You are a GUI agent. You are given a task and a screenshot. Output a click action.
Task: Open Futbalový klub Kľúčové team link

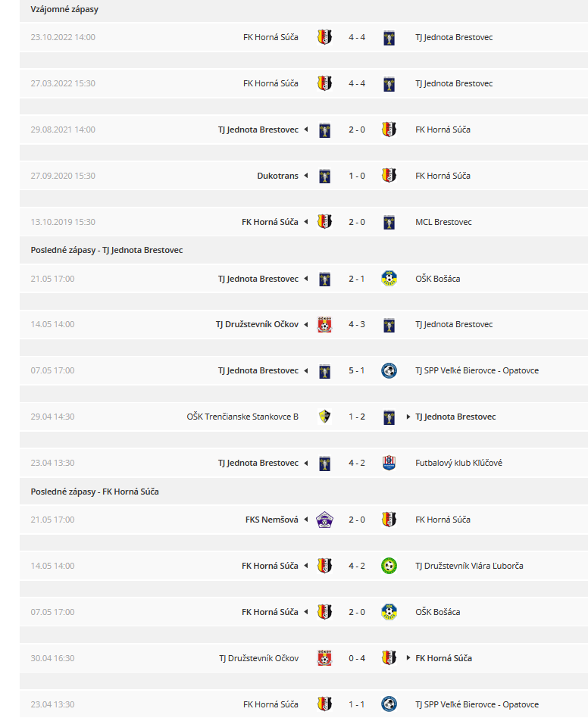458,463
